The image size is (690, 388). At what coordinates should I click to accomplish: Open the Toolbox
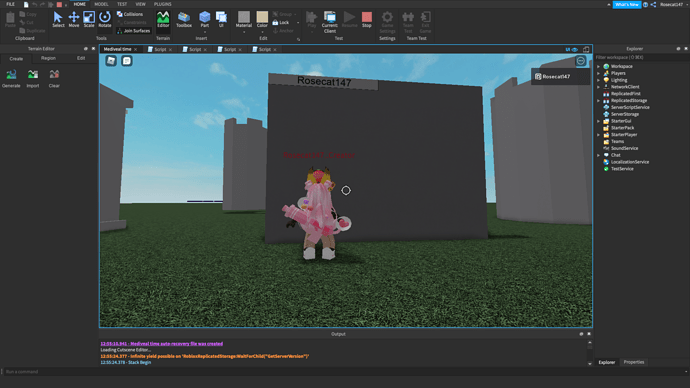[184, 19]
